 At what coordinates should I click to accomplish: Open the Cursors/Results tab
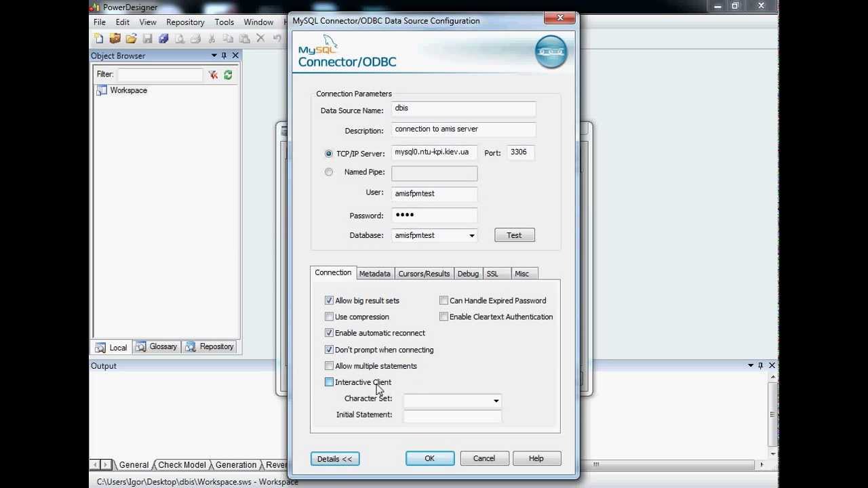tap(424, 274)
